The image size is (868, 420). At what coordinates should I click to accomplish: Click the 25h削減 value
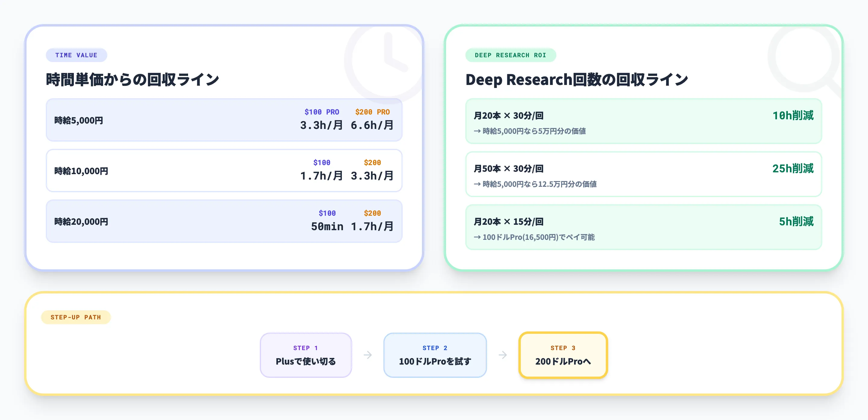(793, 168)
